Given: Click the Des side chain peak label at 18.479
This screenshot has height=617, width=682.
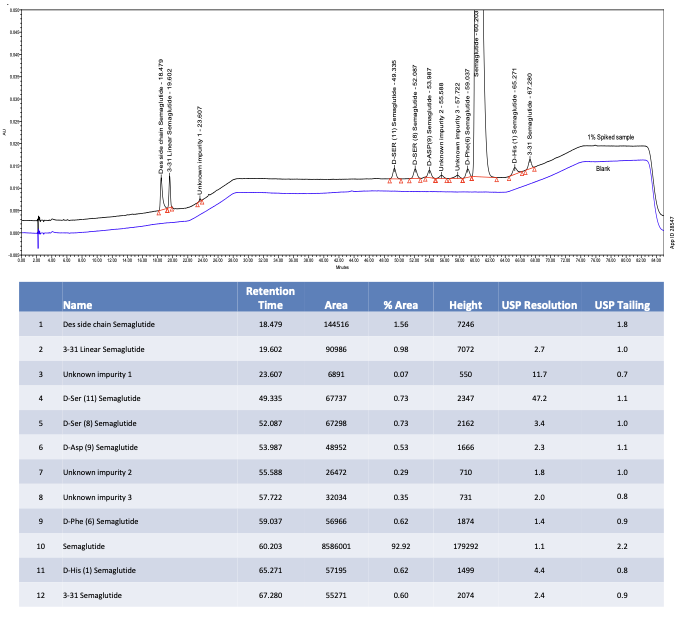Looking at the screenshot, I should pyautogui.click(x=161, y=128).
